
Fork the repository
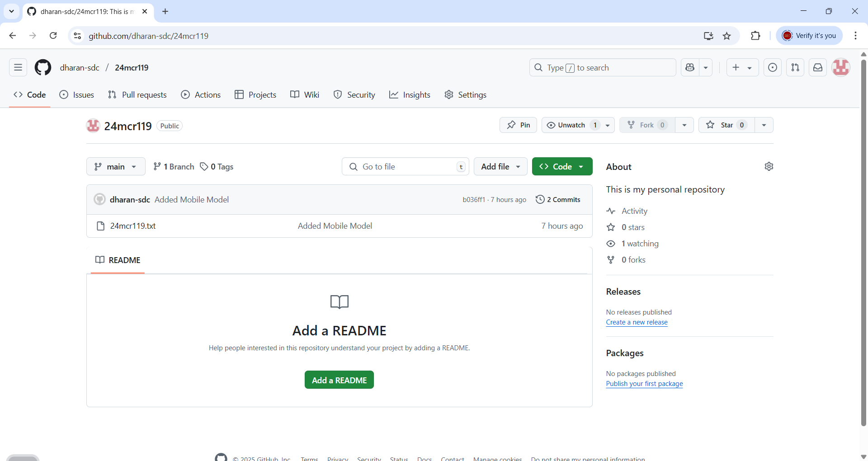tap(647, 125)
